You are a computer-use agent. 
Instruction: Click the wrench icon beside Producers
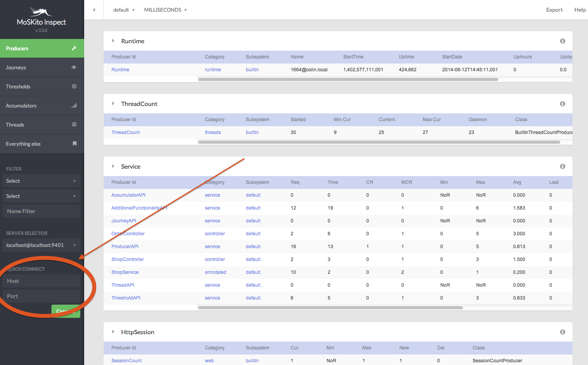click(x=74, y=48)
